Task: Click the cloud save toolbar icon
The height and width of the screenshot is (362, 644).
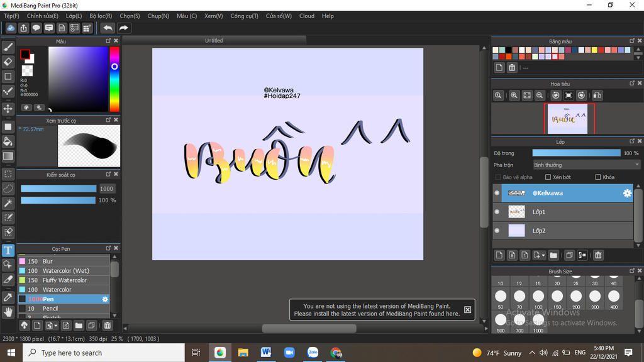Action: click(11, 28)
